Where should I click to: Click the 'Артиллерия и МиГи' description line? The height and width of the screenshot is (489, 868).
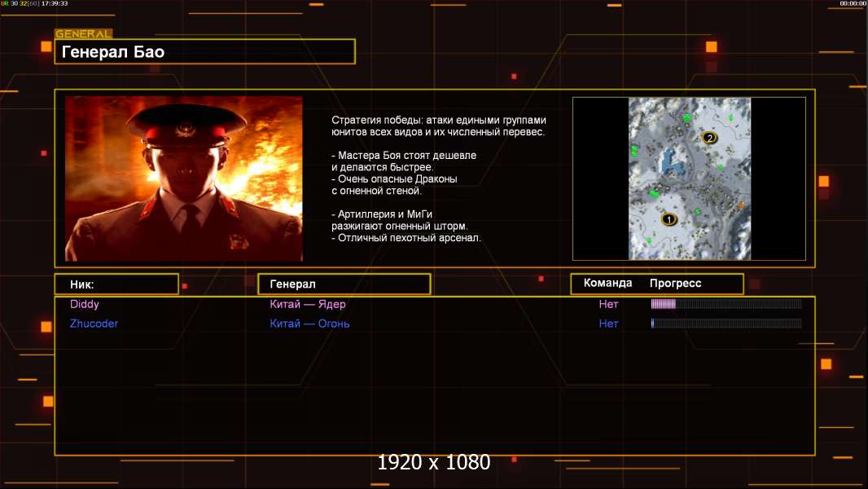click(x=382, y=214)
